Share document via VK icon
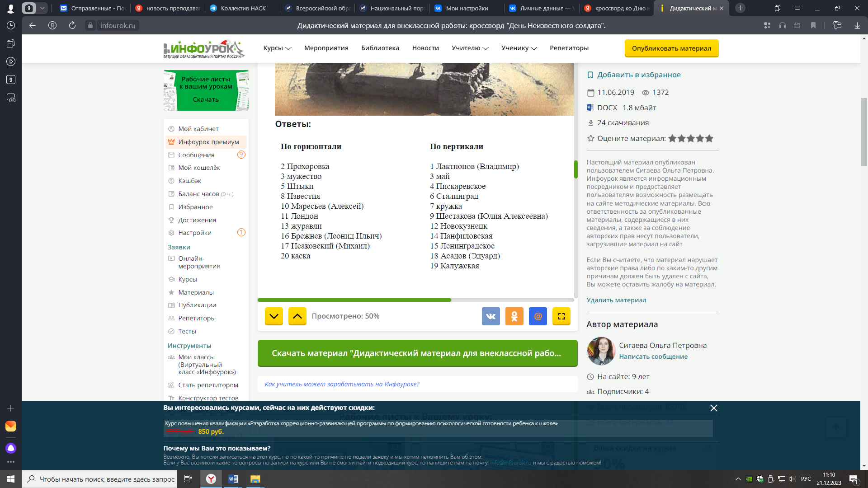 click(491, 316)
